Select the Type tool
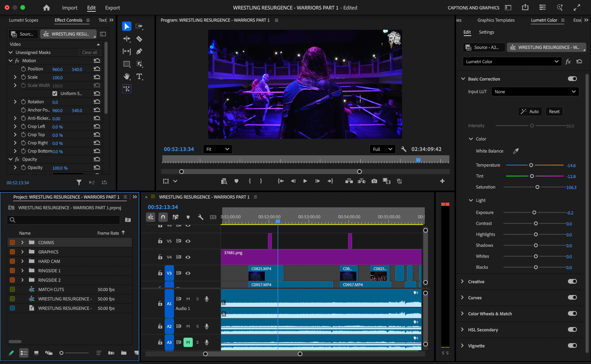The width and height of the screenshot is (591, 364). coord(139,76)
